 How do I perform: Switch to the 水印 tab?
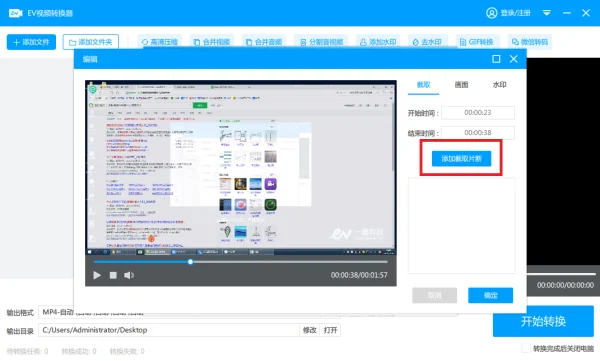tap(499, 85)
